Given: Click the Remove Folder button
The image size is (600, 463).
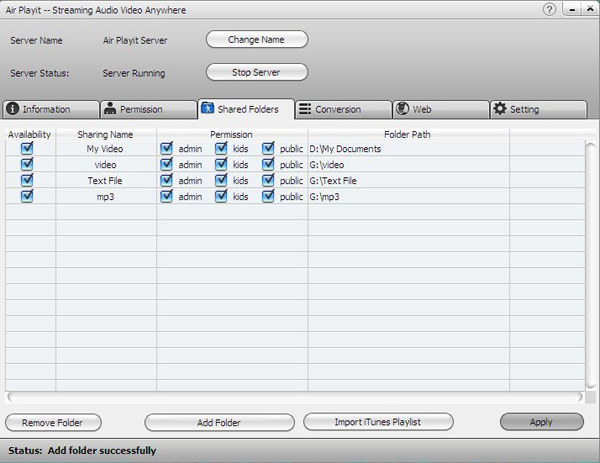Looking at the screenshot, I should point(53,422).
